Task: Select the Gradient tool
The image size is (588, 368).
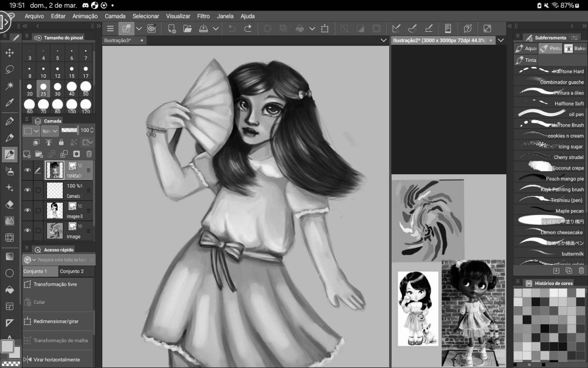Action: (x=9, y=256)
